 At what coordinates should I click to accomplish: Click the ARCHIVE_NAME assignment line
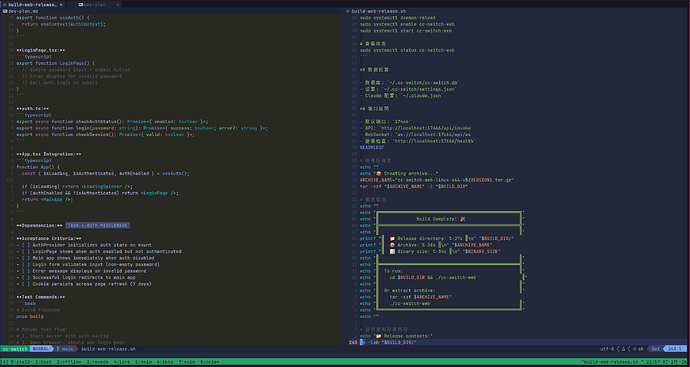tap(437, 180)
